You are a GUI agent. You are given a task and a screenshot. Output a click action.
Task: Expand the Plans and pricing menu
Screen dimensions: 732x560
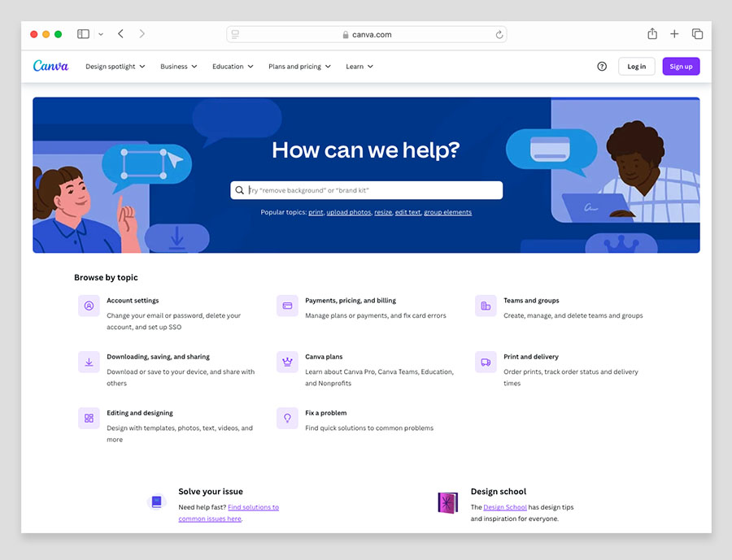coord(299,67)
